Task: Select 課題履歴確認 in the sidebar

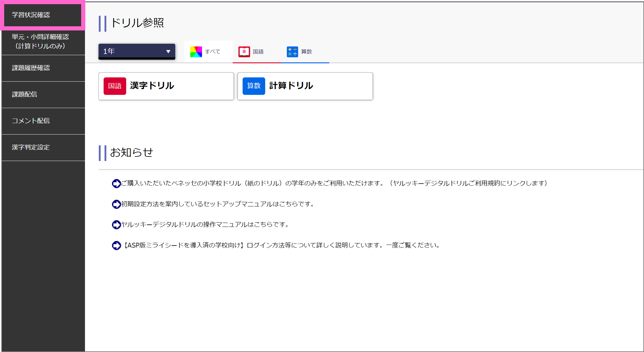Action: coord(42,68)
